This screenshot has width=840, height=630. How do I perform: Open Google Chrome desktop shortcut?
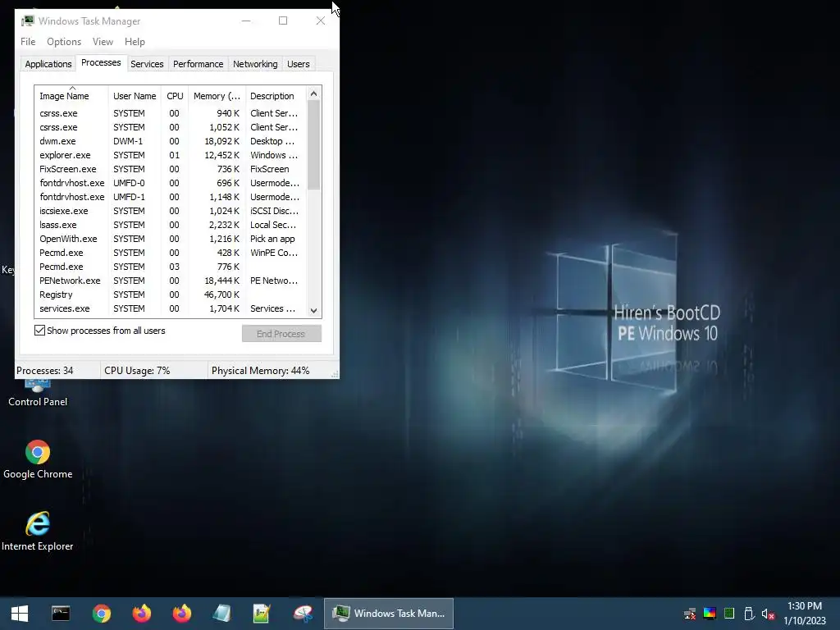tap(38, 459)
